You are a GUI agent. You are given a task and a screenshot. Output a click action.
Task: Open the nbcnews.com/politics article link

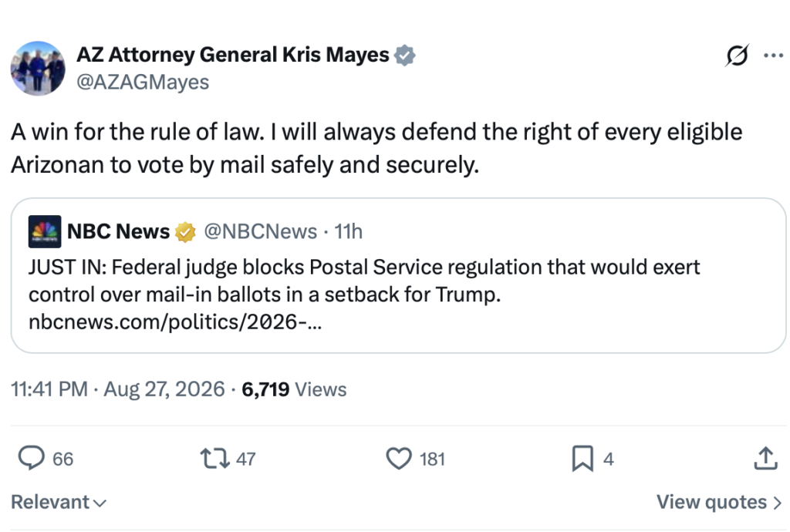[175, 322]
